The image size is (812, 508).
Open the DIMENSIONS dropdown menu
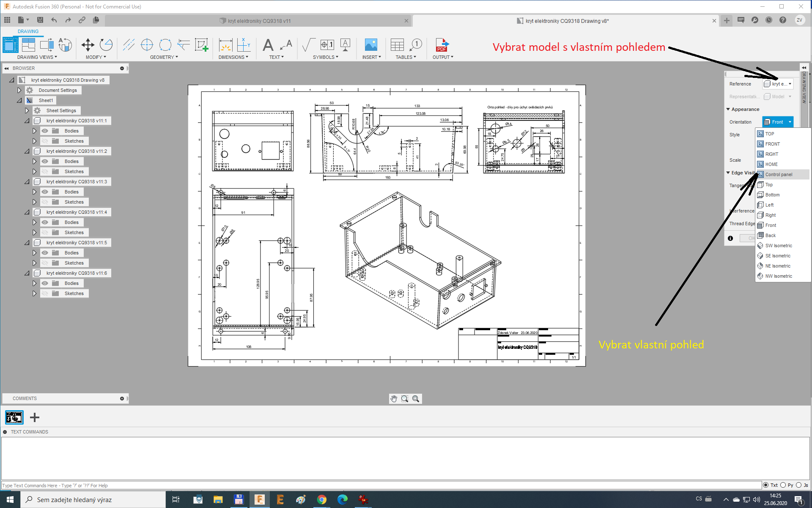click(x=233, y=57)
